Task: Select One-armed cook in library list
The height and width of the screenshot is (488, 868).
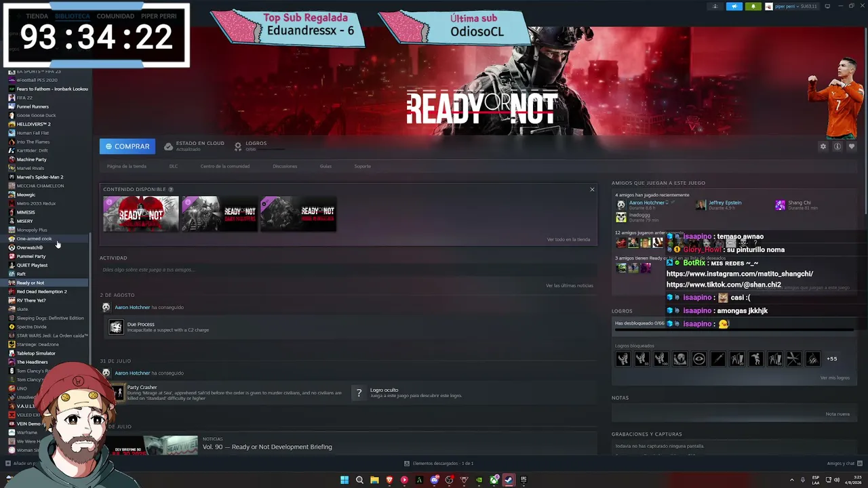Action: click(45, 239)
